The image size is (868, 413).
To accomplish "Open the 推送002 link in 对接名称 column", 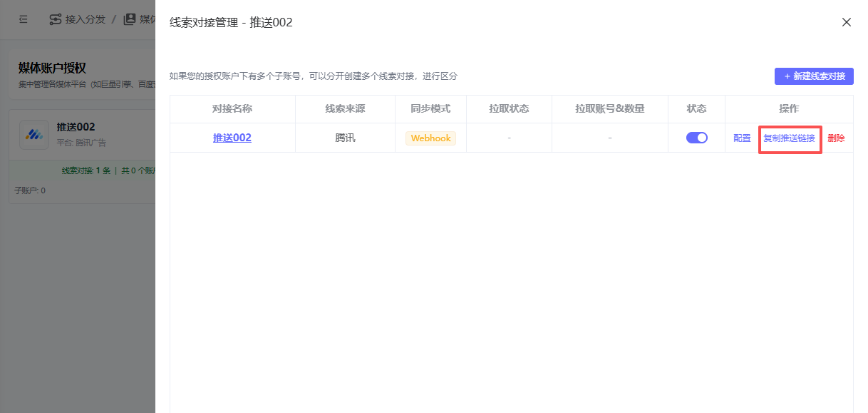I will (232, 138).
